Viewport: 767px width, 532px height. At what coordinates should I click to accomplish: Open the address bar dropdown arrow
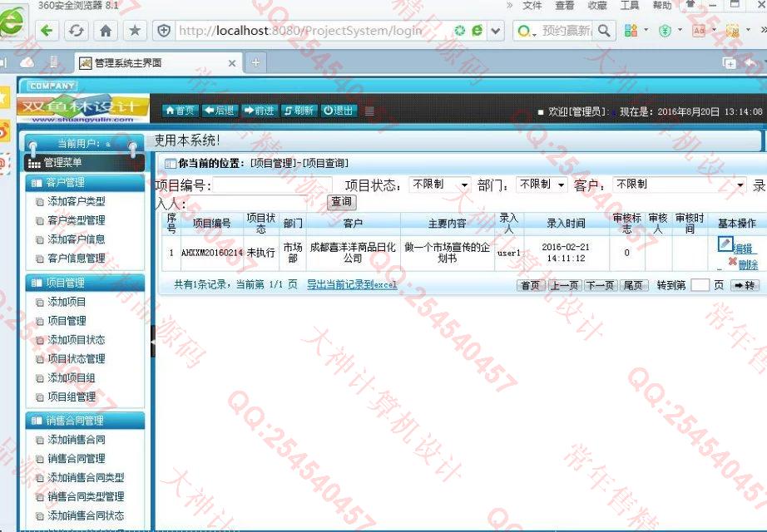pyautogui.click(x=496, y=31)
